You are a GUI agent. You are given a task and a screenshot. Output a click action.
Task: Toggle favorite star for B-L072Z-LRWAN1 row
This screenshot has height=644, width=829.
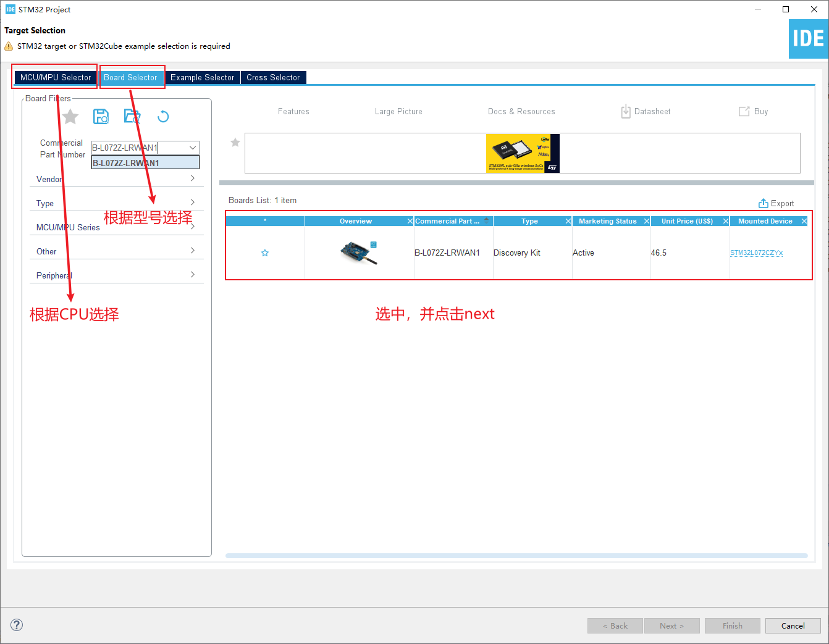coord(265,253)
